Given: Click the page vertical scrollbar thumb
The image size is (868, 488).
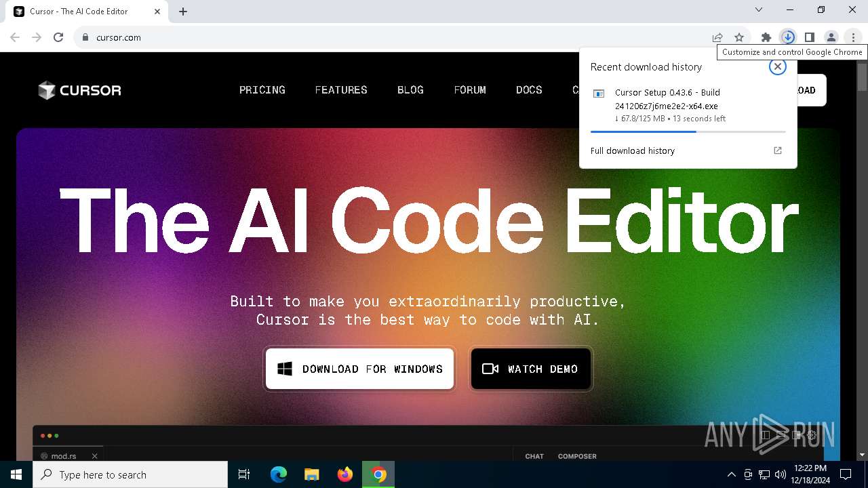Looking at the screenshot, I should [x=863, y=76].
